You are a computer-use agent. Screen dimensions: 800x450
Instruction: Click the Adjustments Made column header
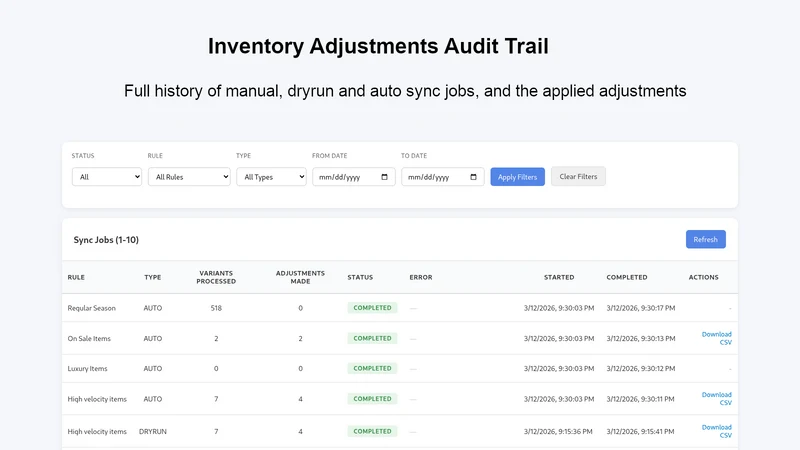click(x=301, y=278)
